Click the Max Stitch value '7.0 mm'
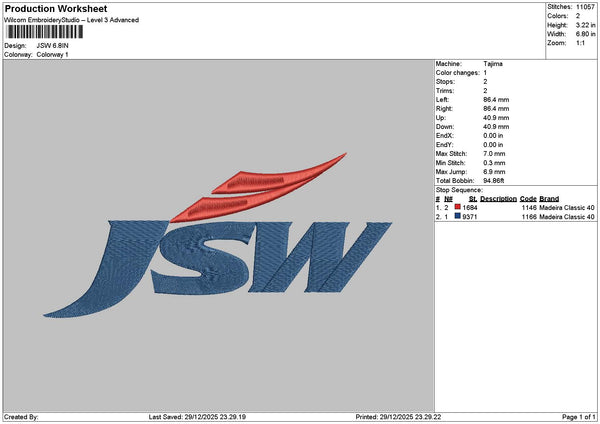Viewport: 600px width, 424px height. pos(494,154)
